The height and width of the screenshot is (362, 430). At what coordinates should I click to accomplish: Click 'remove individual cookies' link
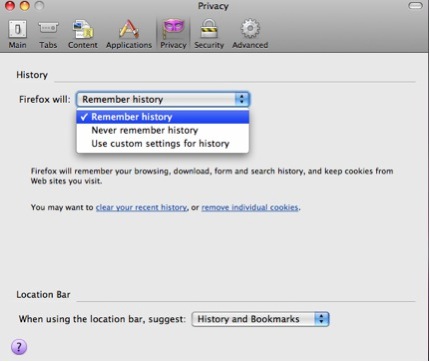pos(250,207)
